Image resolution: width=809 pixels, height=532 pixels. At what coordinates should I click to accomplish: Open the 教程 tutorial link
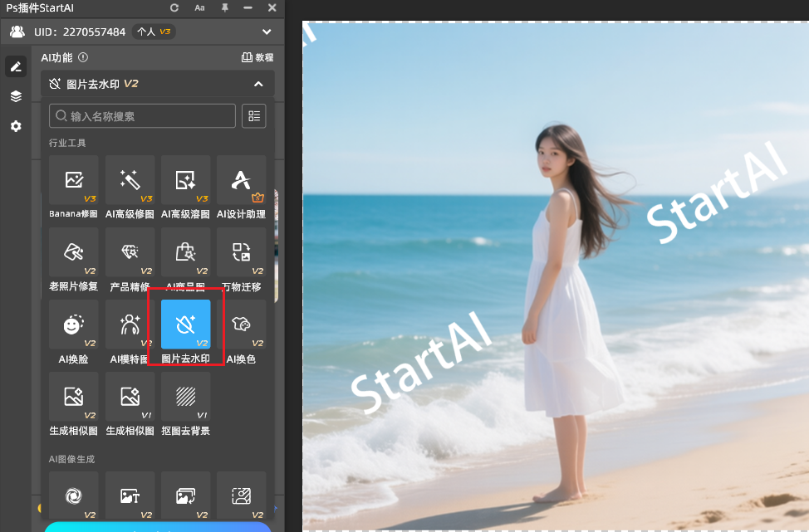pyautogui.click(x=257, y=58)
